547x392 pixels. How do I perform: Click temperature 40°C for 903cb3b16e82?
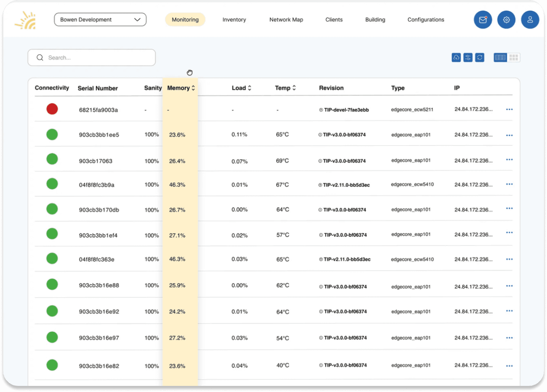click(x=283, y=365)
